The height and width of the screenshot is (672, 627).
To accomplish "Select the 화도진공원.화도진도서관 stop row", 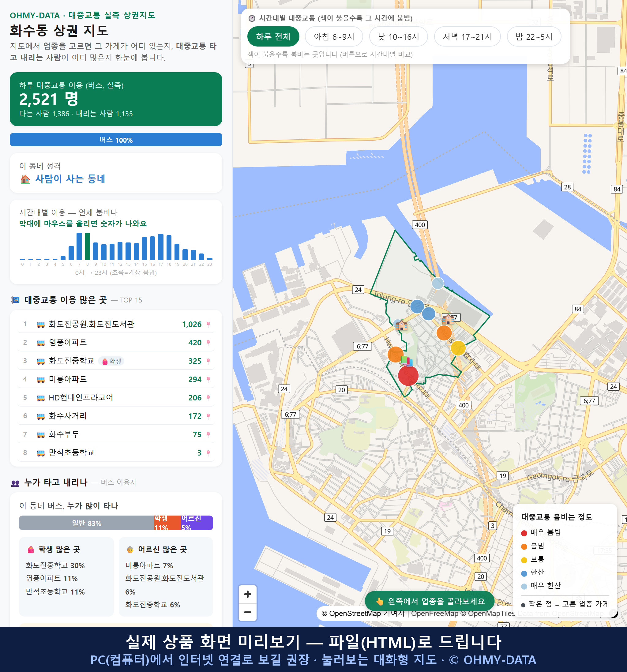I will (x=116, y=325).
